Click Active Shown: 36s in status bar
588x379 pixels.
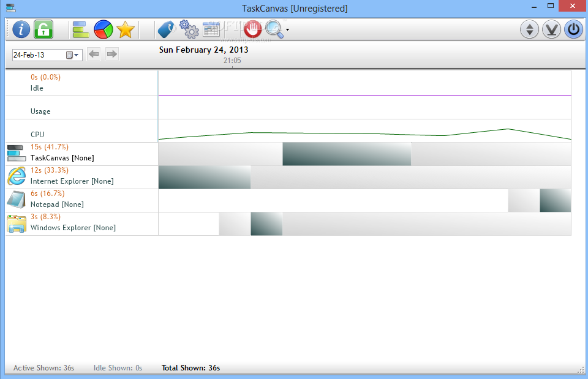(44, 368)
